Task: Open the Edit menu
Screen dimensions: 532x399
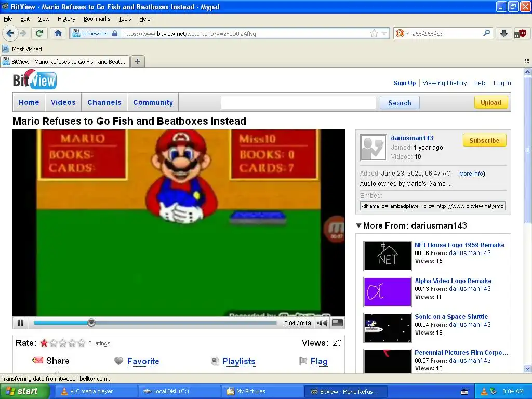Action: [25, 19]
